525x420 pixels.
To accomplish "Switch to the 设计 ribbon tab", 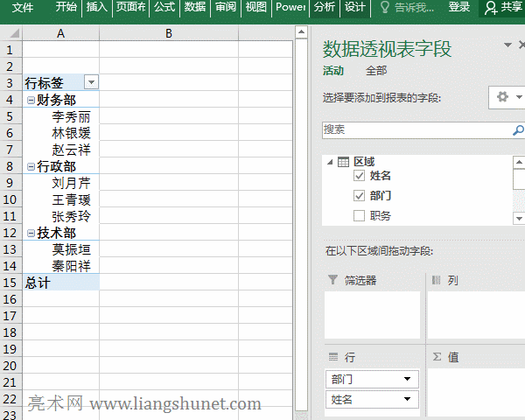I will click(x=355, y=7).
